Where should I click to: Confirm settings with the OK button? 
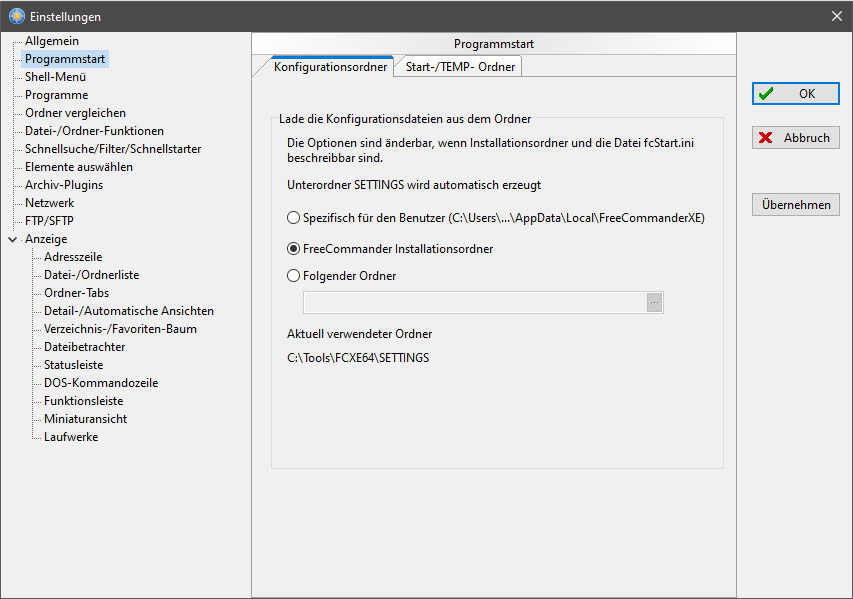(795, 94)
